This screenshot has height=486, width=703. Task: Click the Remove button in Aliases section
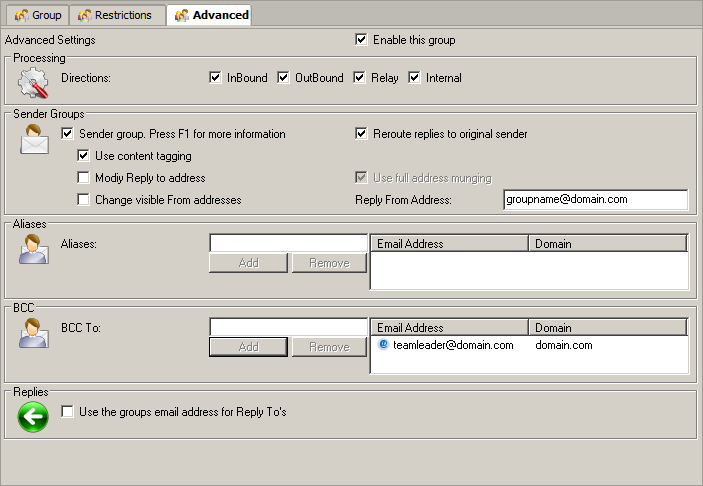tap(329, 263)
